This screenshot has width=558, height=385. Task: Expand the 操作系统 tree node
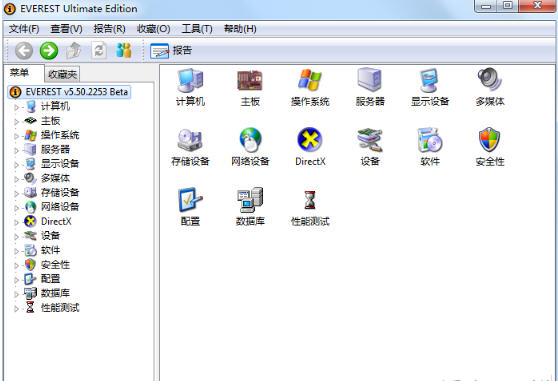(16, 136)
